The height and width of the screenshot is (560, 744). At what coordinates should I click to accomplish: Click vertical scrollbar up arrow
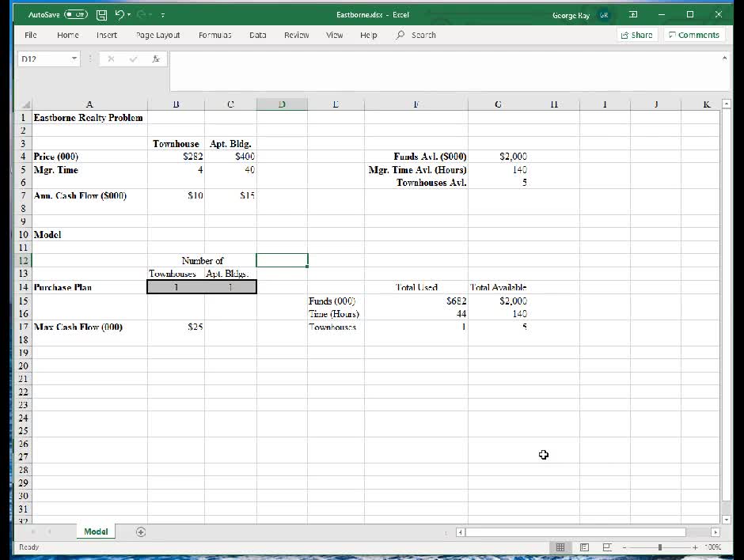tap(726, 104)
